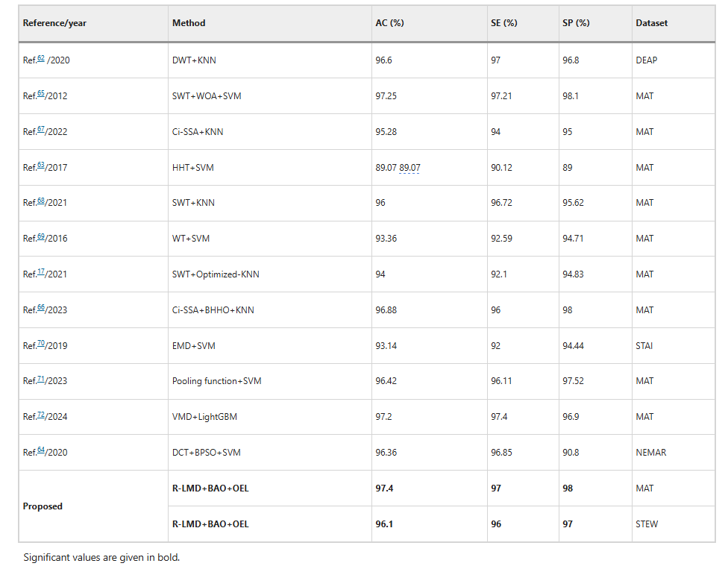Select the bold 97.4 accuracy value
This screenshot has height=572, width=728.
pyautogui.click(x=384, y=488)
